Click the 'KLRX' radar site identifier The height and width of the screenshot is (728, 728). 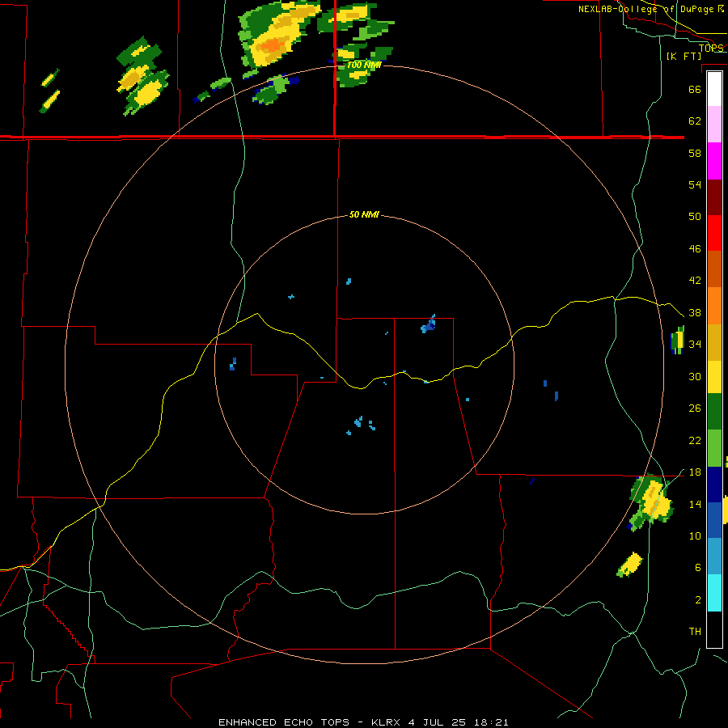point(387,722)
